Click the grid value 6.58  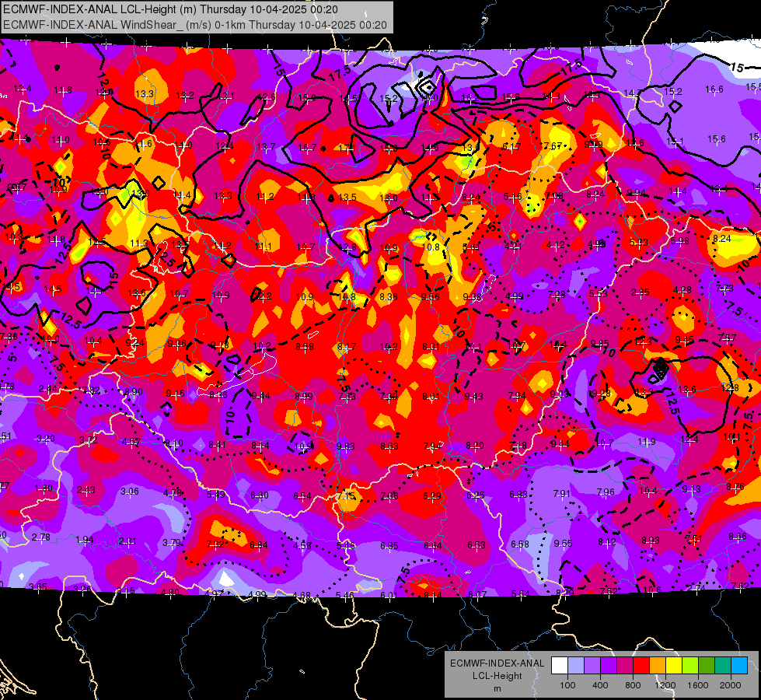pos(520,544)
